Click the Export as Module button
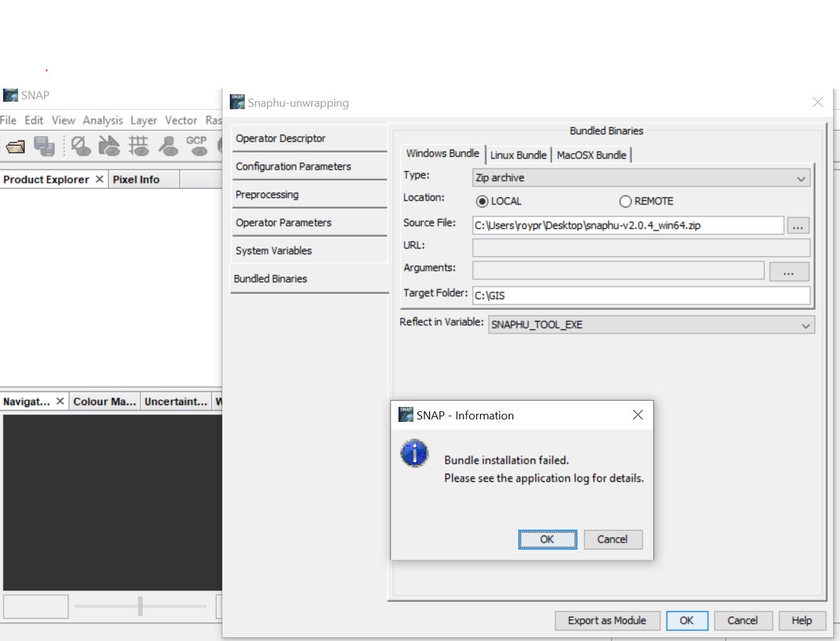The width and height of the screenshot is (840, 641). pos(606,620)
